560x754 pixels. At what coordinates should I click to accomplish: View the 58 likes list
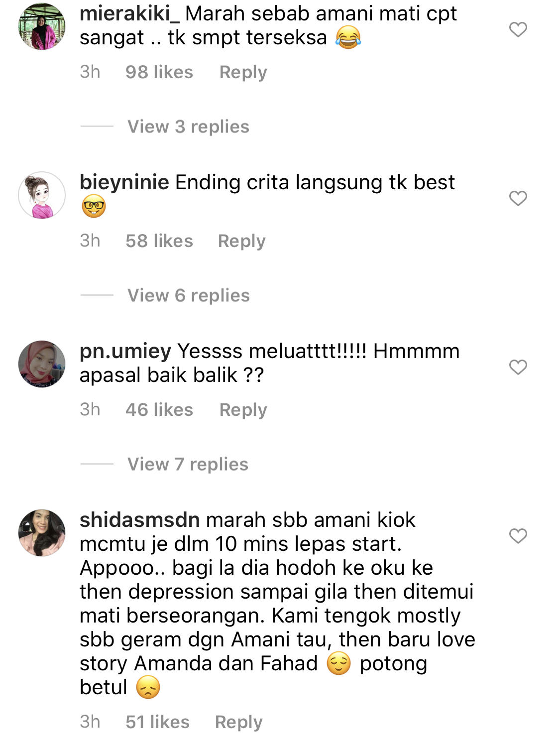coord(159,241)
